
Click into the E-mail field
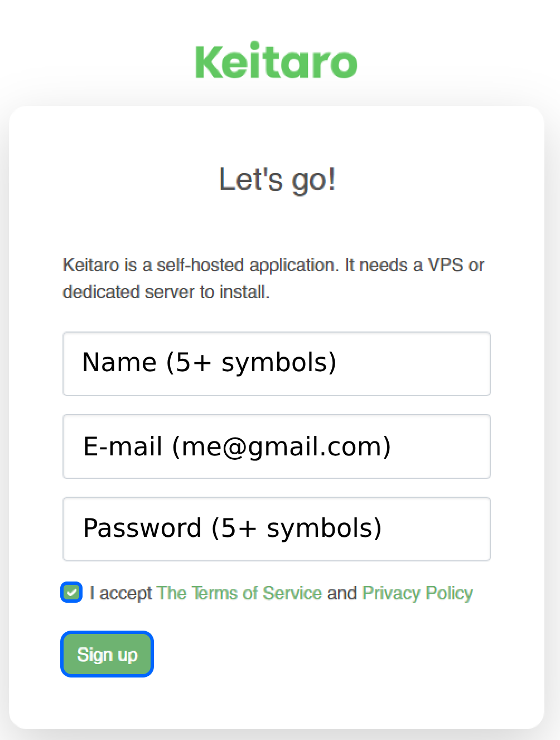[276, 446]
